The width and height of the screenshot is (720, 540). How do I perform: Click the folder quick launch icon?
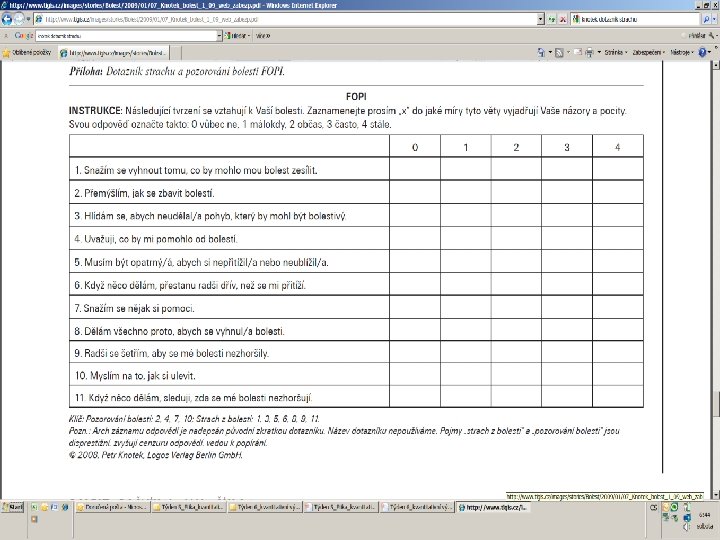click(45, 507)
